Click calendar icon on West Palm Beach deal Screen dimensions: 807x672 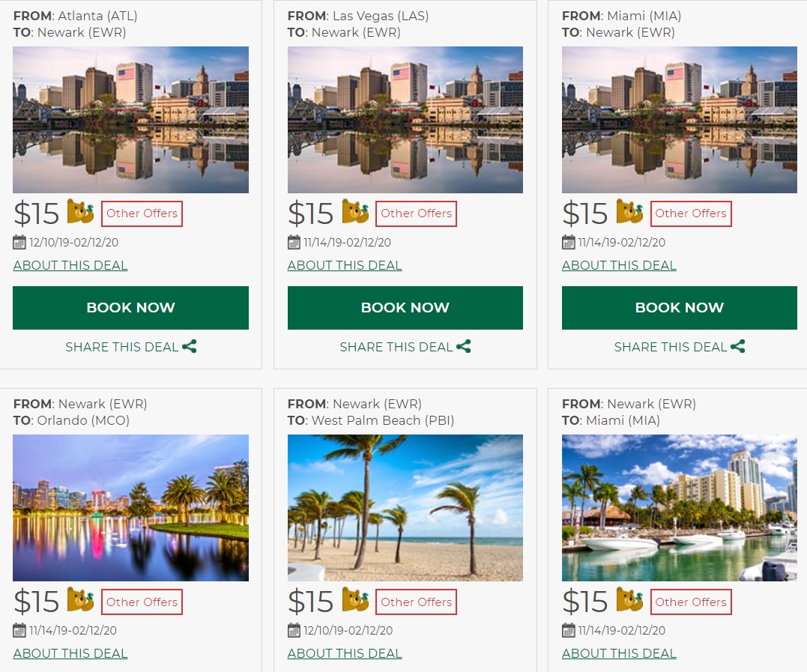click(x=294, y=630)
